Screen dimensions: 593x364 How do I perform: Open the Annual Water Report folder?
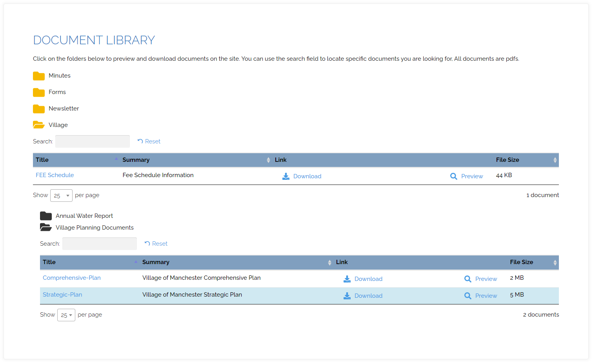[x=84, y=216]
